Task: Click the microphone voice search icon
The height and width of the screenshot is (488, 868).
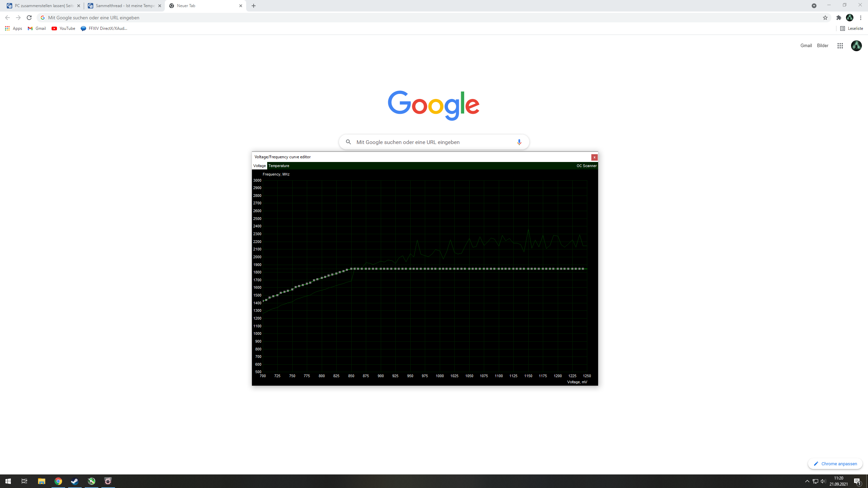Action: (x=519, y=142)
